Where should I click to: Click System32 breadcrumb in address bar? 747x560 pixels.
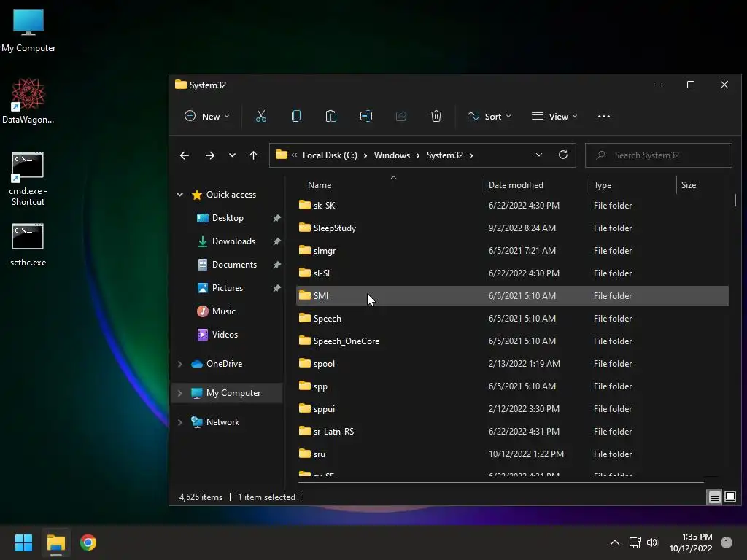[x=444, y=155]
